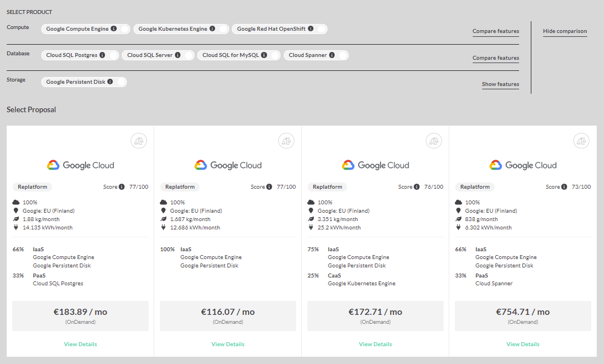Toggle the Google Compute Engine product switch

click(124, 29)
